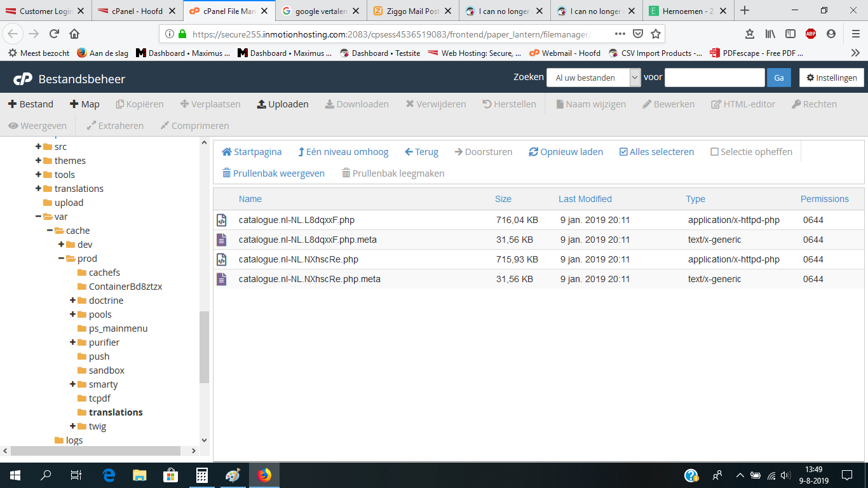
Task: Expand the translations folder under root tree
Action: click(x=39, y=189)
